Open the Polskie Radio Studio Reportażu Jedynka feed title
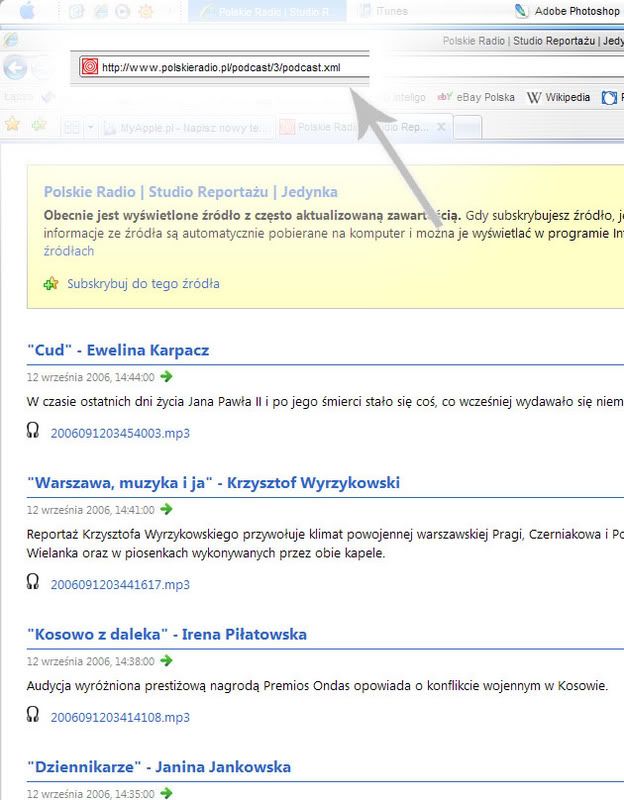Viewport: 624px width, 800px height. coord(190,192)
